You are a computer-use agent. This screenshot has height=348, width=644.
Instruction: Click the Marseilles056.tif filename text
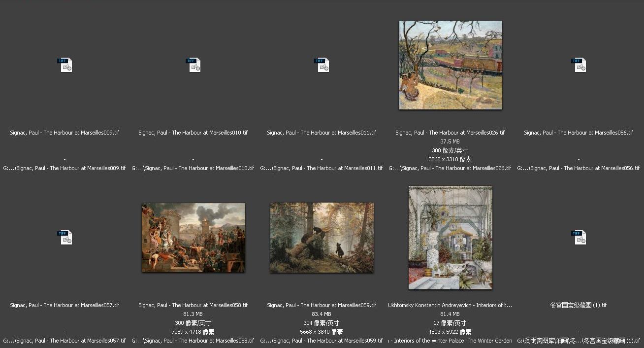pyautogui.click(x=579, y=133)
